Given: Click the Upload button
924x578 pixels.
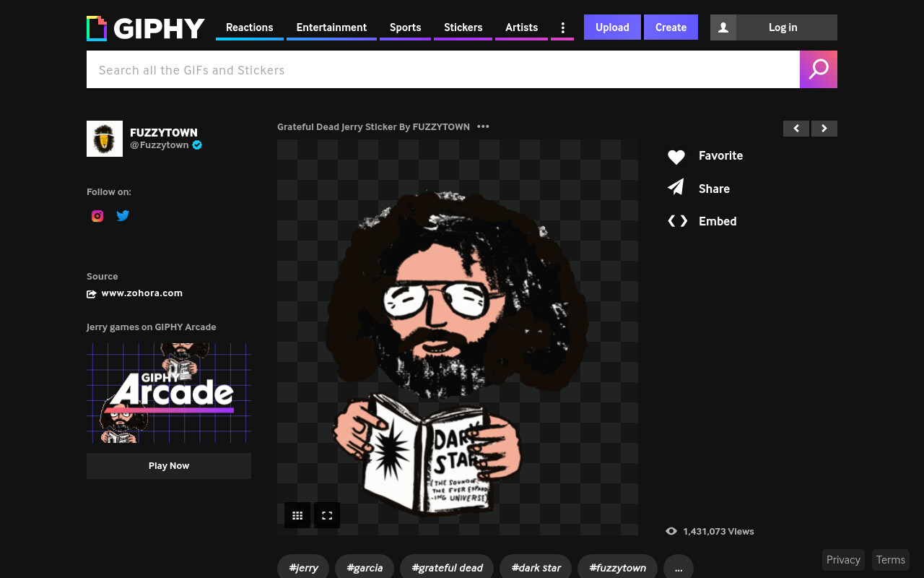Looking at the screenshot, I should (x=612, y=27).
